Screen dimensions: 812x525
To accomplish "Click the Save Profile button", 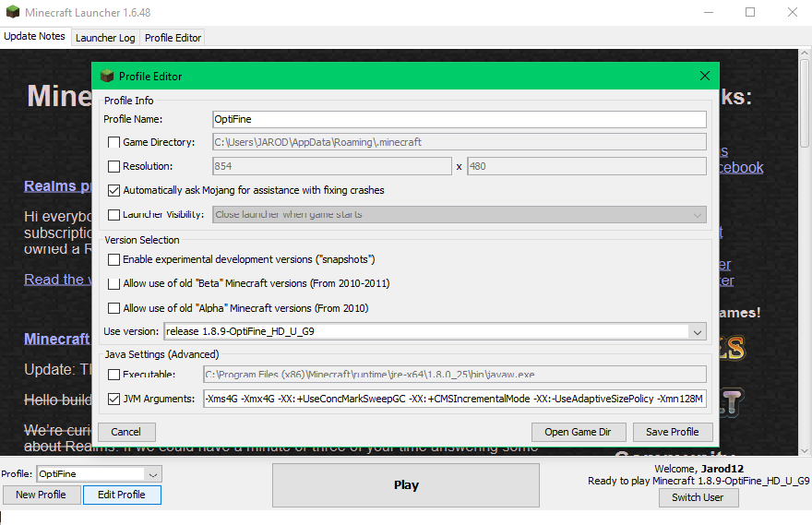I will pyautogui.click(x=672, y=432).
